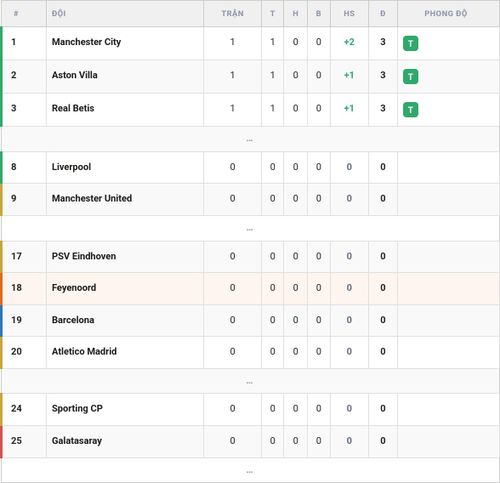Click Manchester City's +2 goal difference
500x483 pixels.
click(349, 42)
